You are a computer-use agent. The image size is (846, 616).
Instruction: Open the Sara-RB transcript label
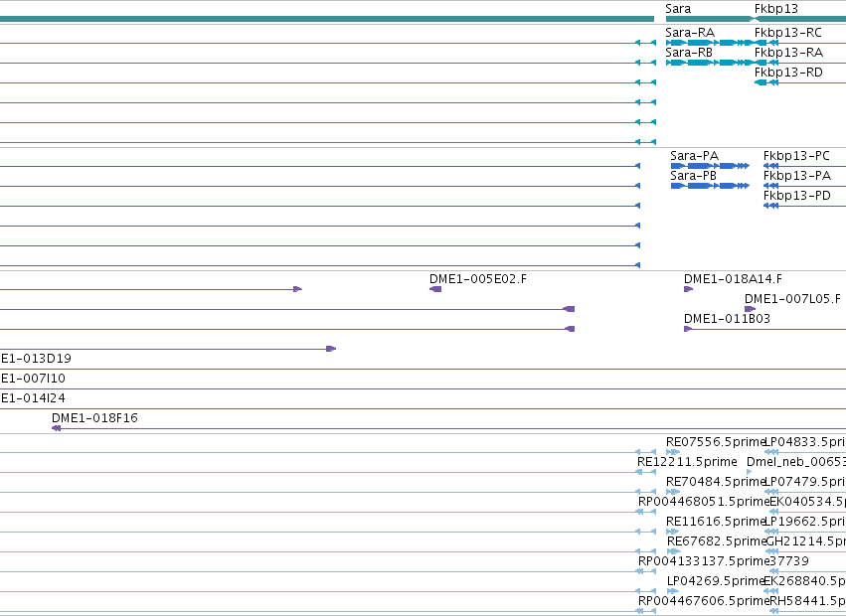point(689,53)
